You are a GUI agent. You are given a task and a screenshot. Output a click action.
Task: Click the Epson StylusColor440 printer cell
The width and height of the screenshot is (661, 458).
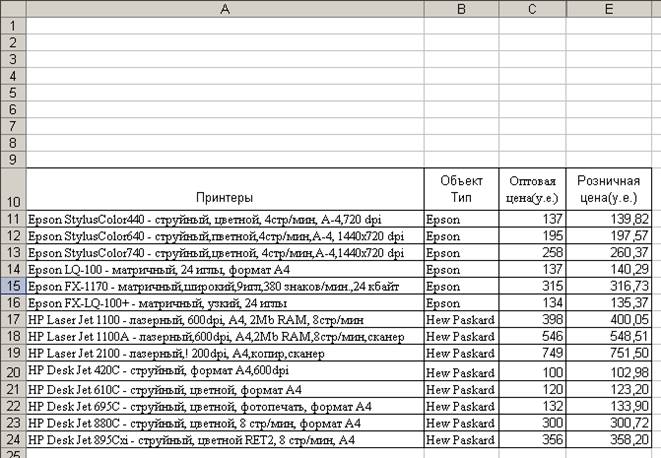pyautogui.click(x=224, y=219)
